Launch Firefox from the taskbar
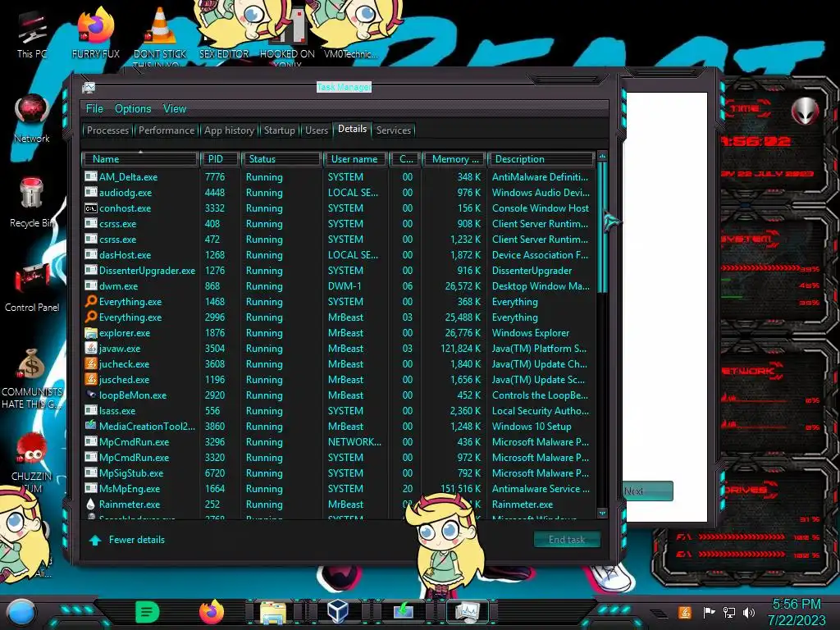This screenshot has height=630, width=840. pos(211,612)
